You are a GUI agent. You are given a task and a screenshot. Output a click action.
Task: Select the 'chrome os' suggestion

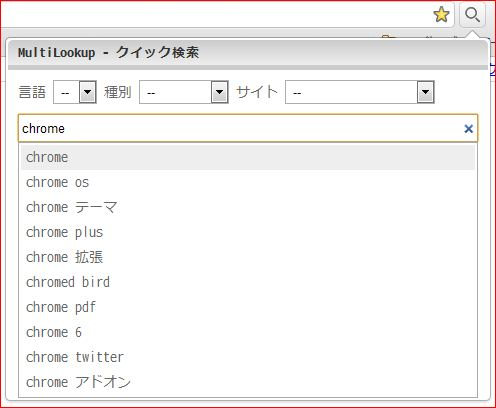point(248,182)
